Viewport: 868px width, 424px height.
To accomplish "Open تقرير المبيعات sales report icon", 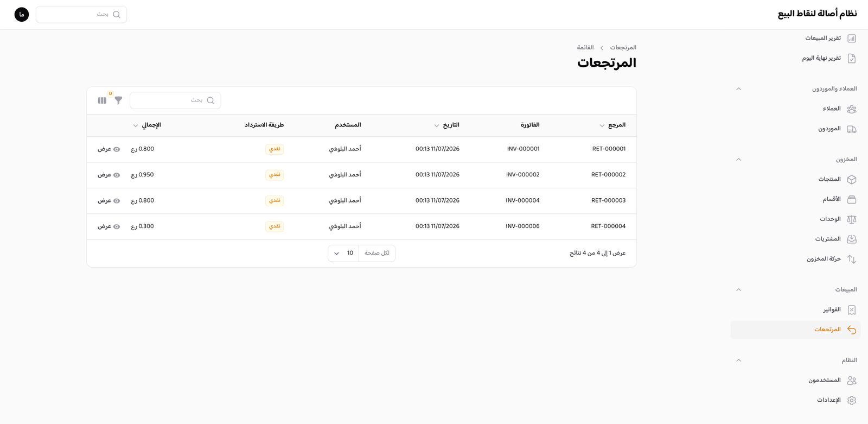I will 852,39.
